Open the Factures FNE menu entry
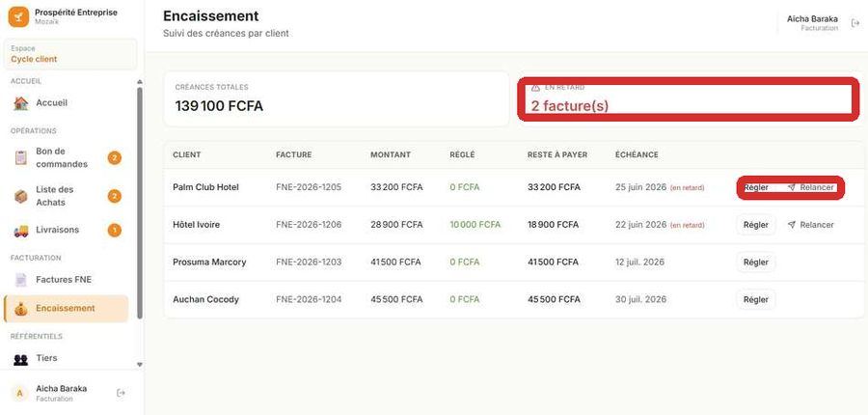Viewport: 868px width, 415px height. click(x=66, y=280)
